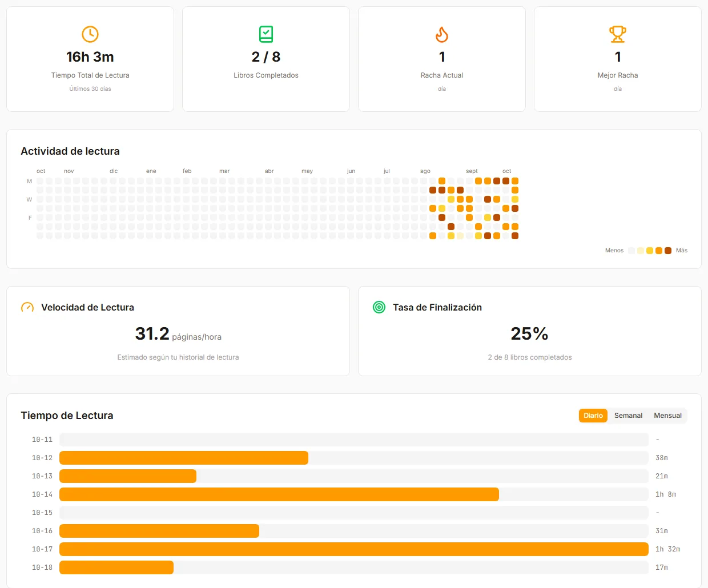Viewport: 708px width, 588px height.
Task: Click the short bar for 10-18
Action: pos(116,567)
